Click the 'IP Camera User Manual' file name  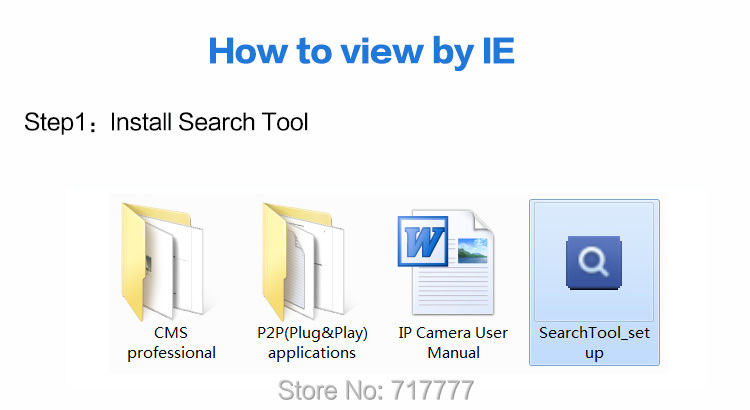pyautogui.click(x=453, y=342)
